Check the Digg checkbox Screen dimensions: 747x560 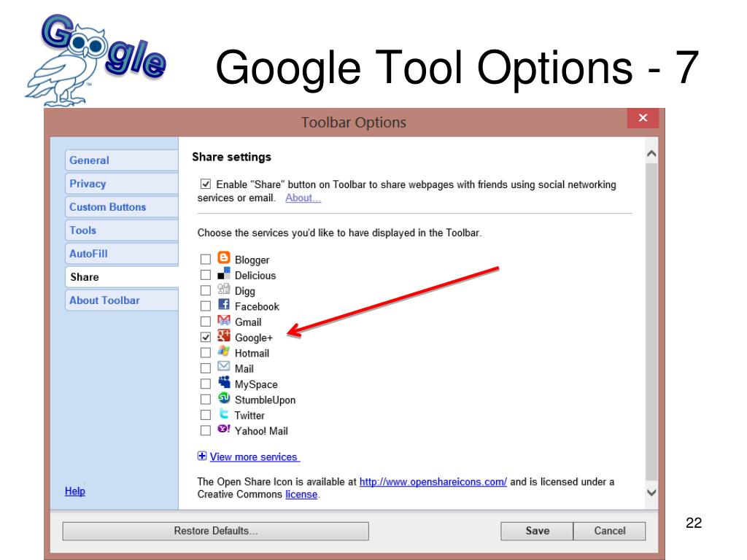point(205,290)
